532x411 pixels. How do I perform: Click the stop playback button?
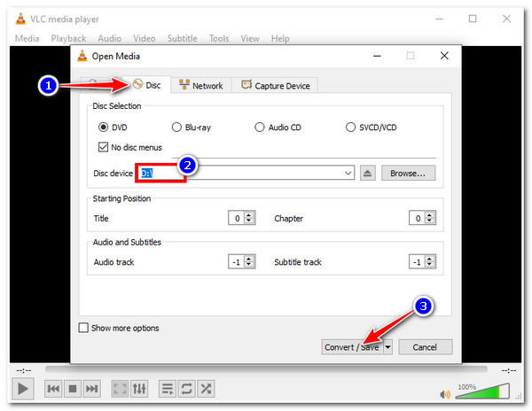tap(73, 388)
